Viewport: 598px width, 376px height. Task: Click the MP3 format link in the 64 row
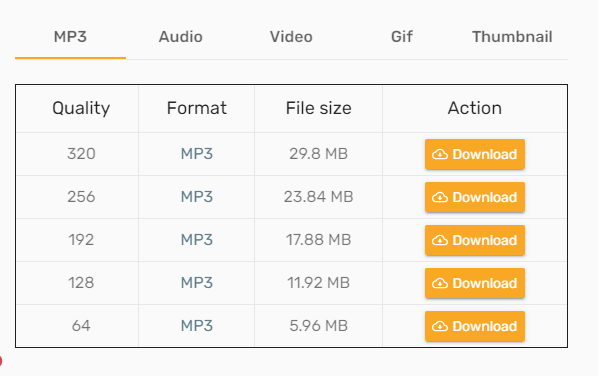197,326
